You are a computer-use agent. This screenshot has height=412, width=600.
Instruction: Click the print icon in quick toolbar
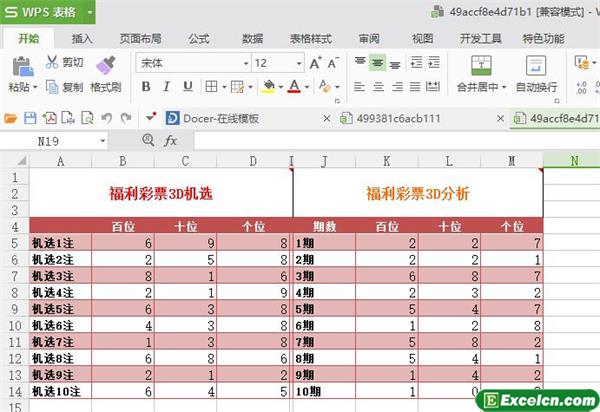(x=68, y=118)
